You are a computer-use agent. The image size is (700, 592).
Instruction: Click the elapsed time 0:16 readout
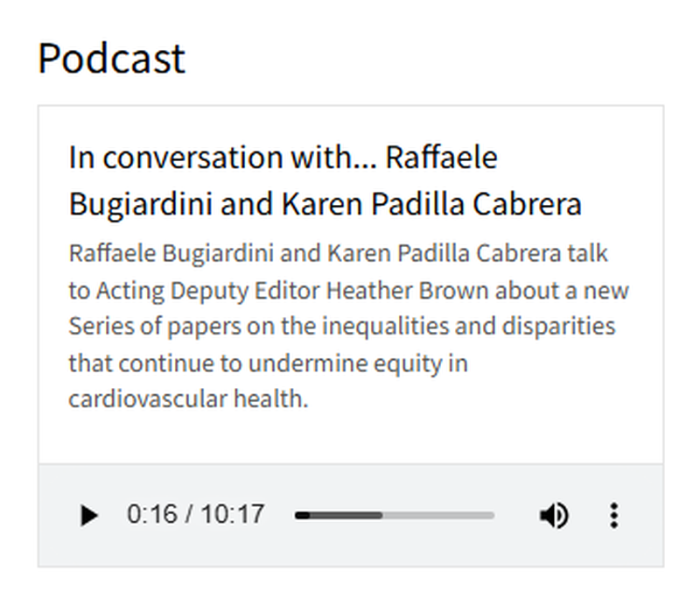150,514
